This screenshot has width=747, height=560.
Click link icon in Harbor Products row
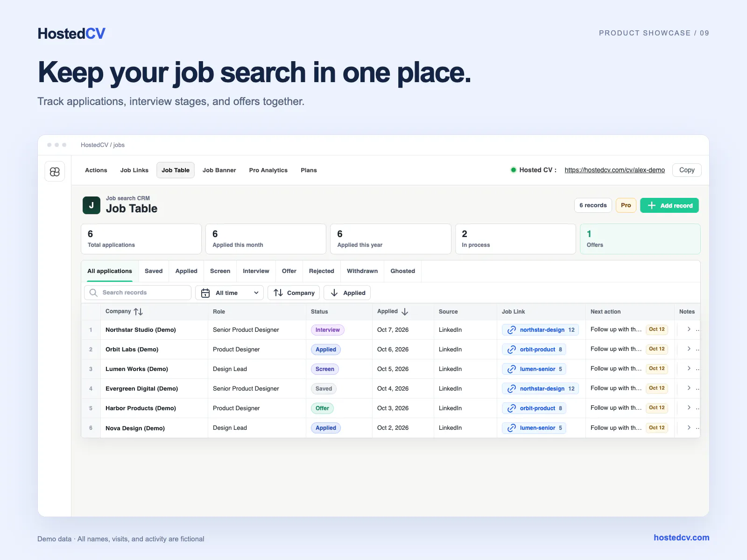click(x=512, y=408)
